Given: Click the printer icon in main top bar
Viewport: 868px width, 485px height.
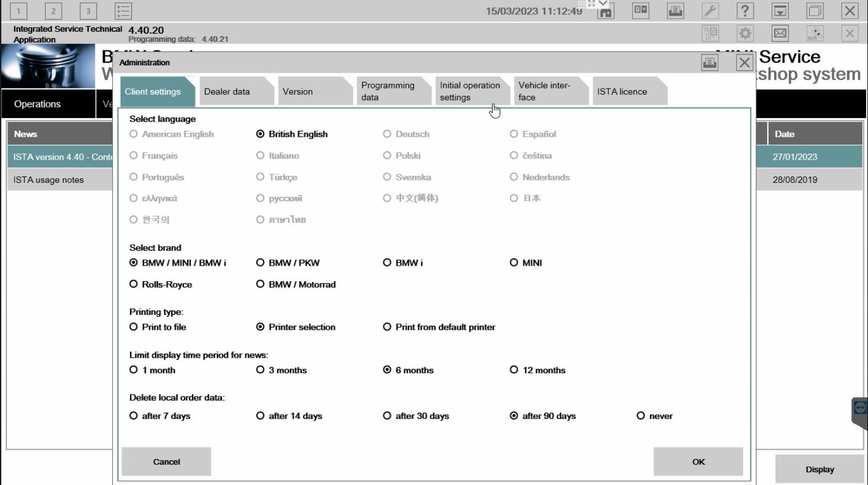Looking at the screenshot, I should pos(675,10).
